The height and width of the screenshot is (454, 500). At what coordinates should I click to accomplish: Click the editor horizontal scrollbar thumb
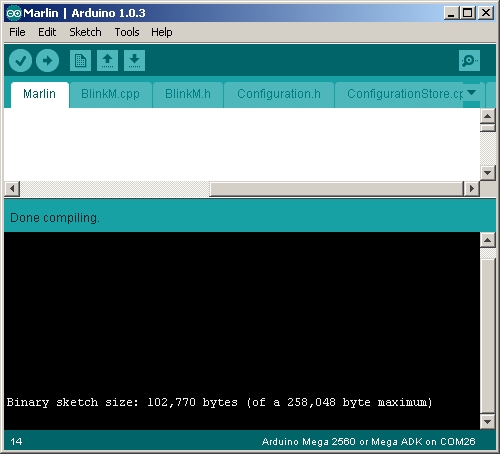click(x=336, y=189)
